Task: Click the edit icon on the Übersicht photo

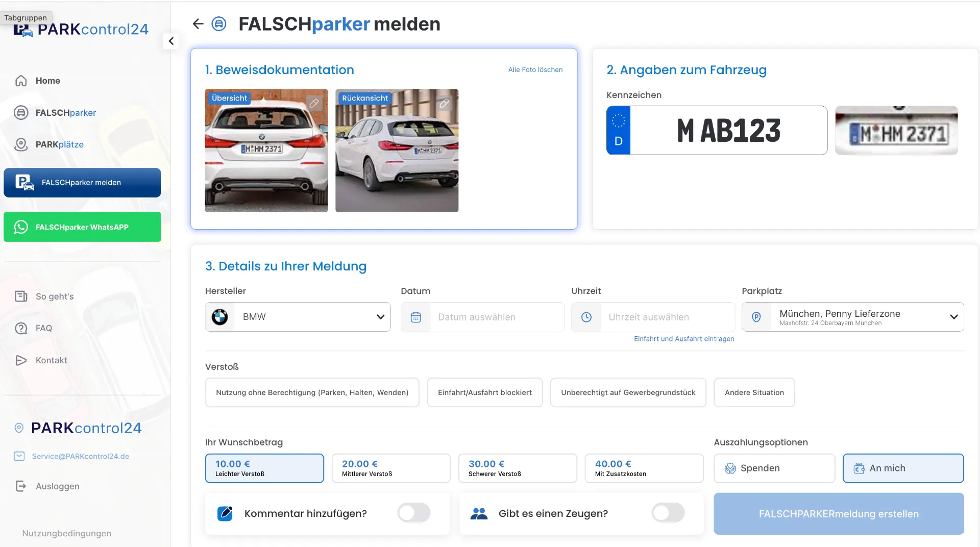Action: click(x=314, y=103)
